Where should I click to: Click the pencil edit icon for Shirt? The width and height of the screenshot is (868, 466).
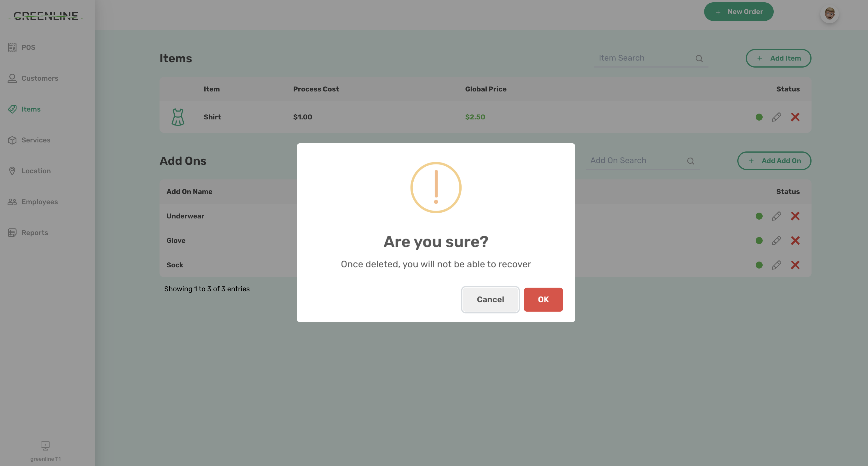point(776,117)
